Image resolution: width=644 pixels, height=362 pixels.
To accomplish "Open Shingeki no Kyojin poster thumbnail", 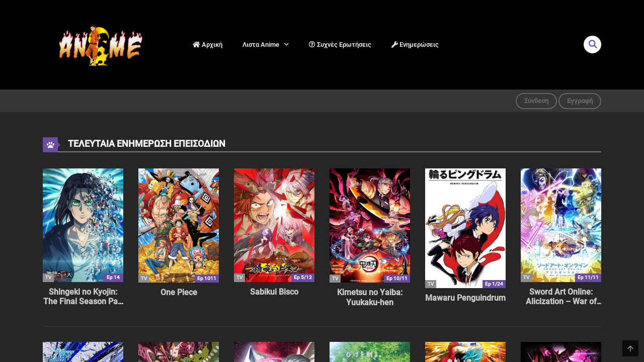I will [x=83, y=225].
